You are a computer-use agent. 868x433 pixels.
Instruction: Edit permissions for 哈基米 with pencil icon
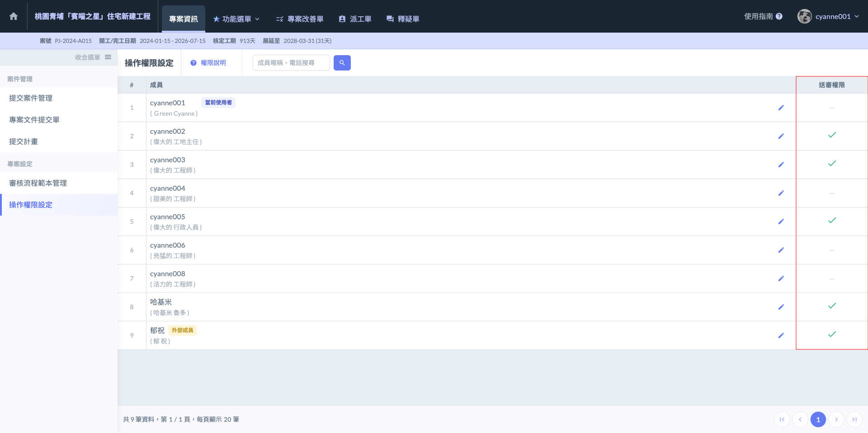click(781, 307)
